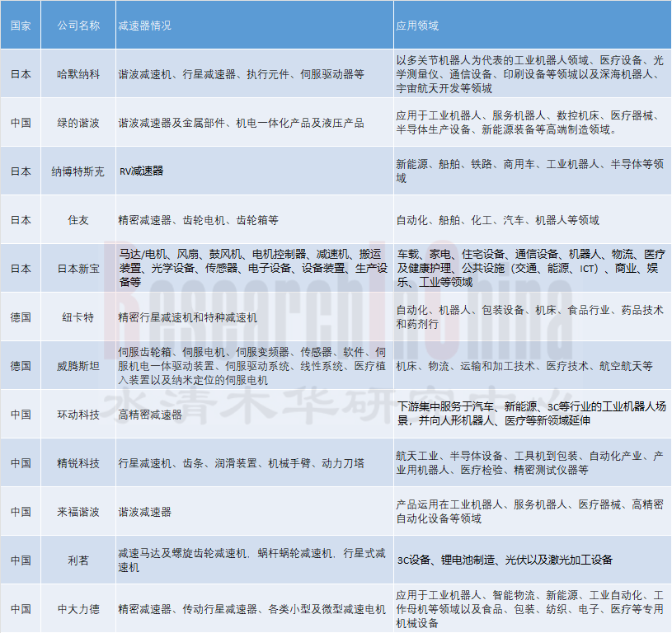Select 精密行星减速机和特种减速机 cell

(188, 317)
